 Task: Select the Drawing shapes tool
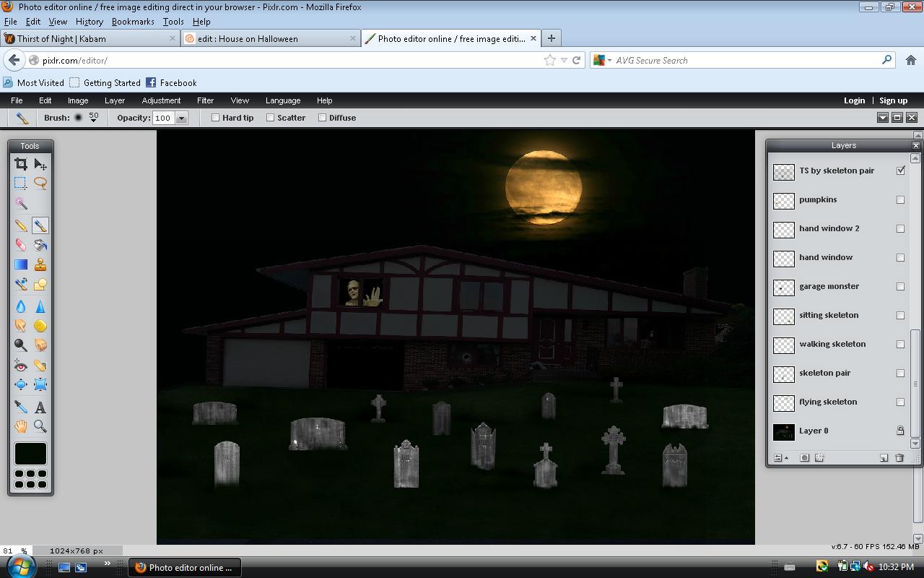(x=40, y=285)
